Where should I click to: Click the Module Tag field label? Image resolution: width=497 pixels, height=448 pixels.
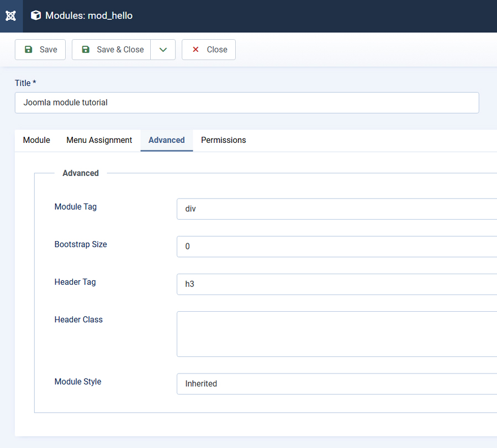pyautogui.click(x=76, y=207)
